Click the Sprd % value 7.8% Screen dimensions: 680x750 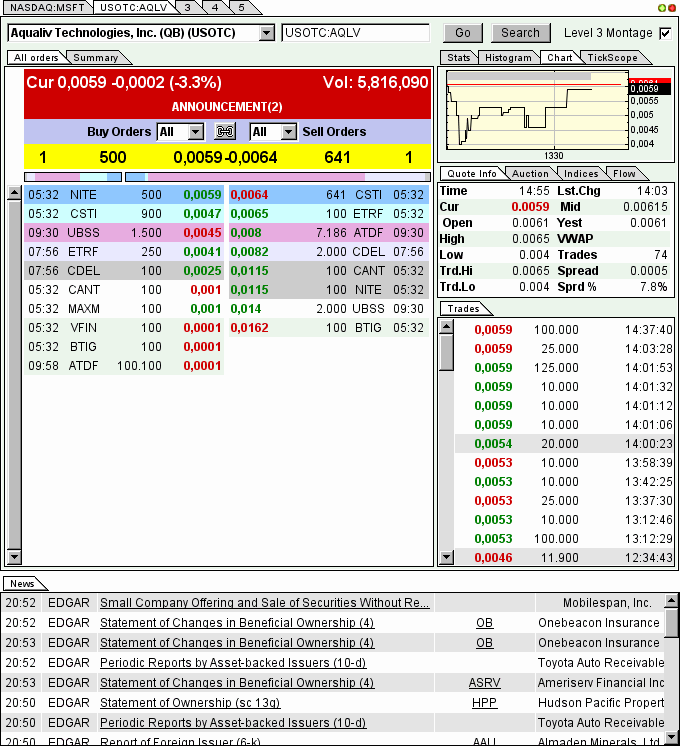coord(654,287)
